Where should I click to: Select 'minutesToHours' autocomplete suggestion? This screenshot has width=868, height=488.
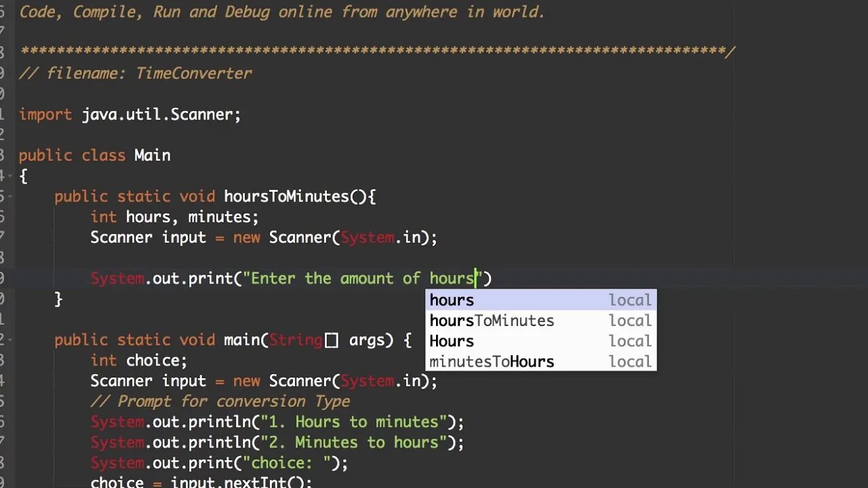[x=540, y=361]
